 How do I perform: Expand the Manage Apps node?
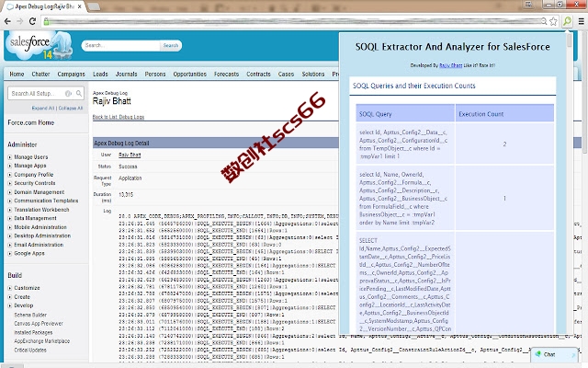[10, 166]
